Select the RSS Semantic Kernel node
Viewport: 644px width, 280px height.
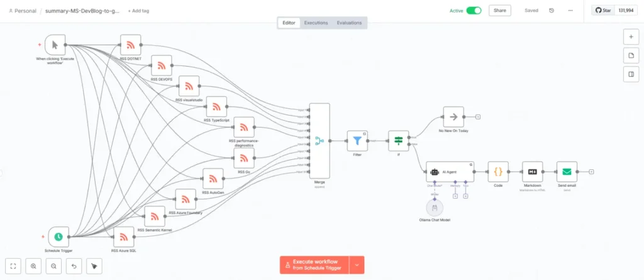coord(155,216)
